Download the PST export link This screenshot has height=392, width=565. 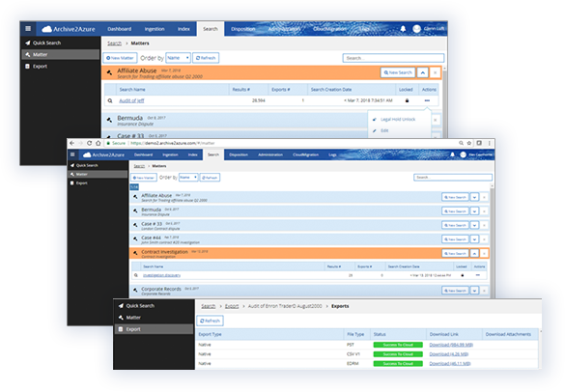[x=451, y=345]
